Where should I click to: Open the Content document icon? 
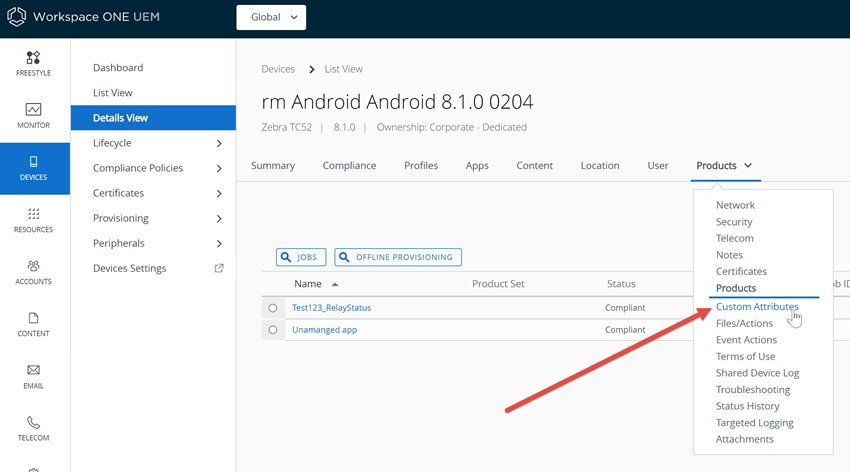[x=33, y=318]
